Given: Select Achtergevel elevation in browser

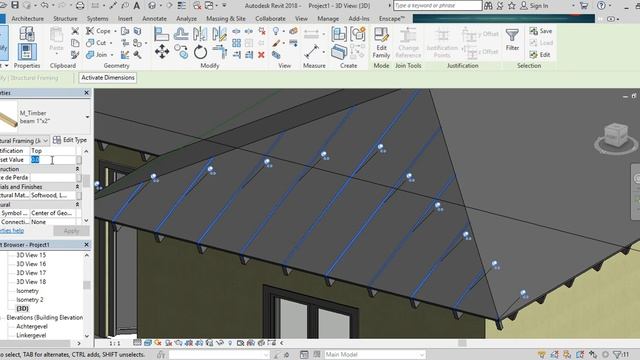Looking at the screenshot, I should (32, 327).
